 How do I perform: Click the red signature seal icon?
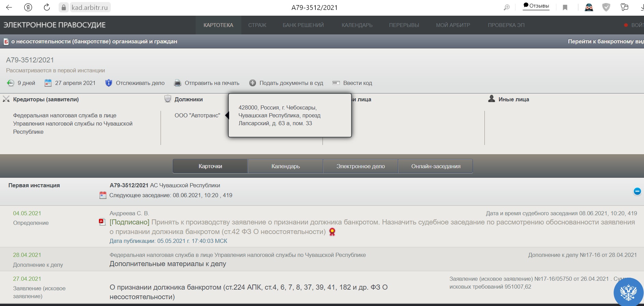[332, 232]
